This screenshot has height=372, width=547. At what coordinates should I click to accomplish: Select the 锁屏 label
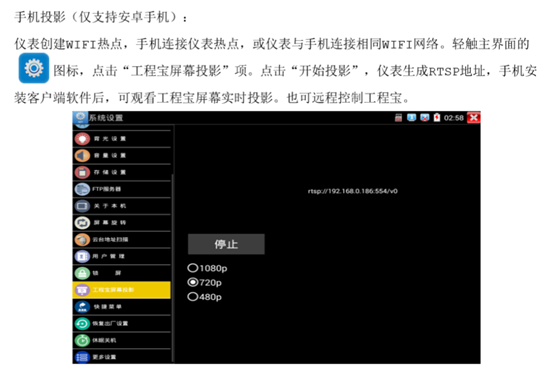107,273
